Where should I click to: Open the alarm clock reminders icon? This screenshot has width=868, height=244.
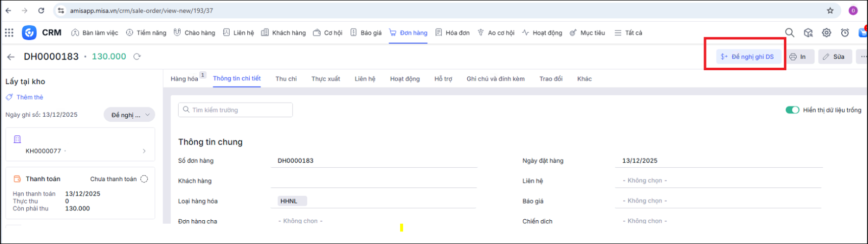point(845,33)
